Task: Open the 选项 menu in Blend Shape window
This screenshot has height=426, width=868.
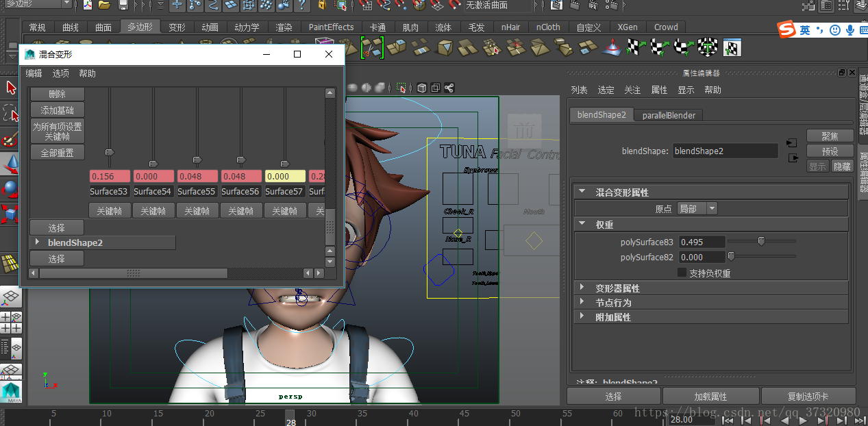Action: pos(60,73)
